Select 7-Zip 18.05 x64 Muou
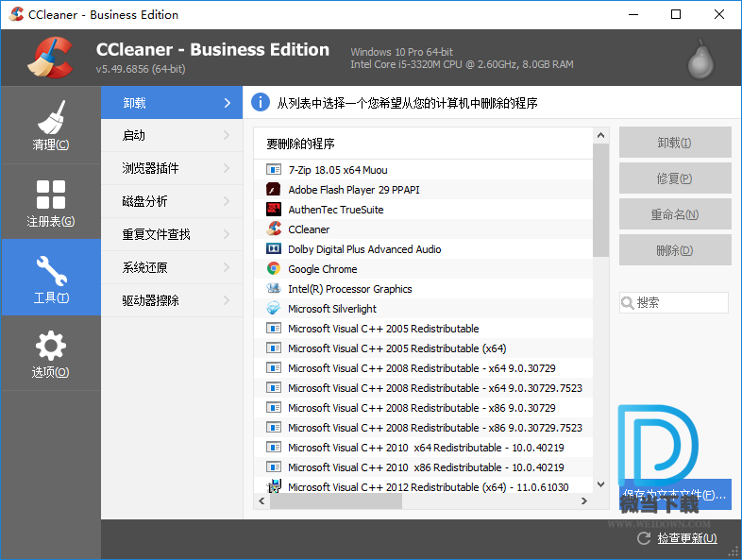 (423, 169)
